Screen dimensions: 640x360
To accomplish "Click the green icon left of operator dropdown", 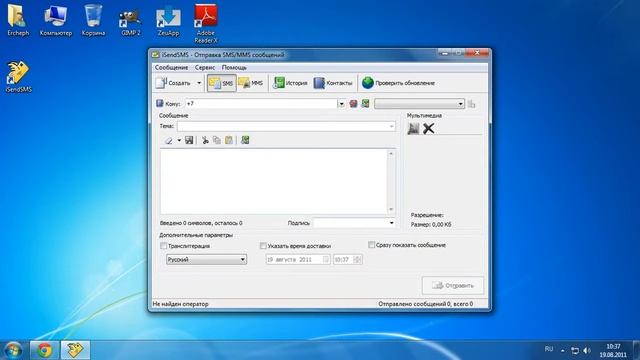I will click(x=365, y=104).
